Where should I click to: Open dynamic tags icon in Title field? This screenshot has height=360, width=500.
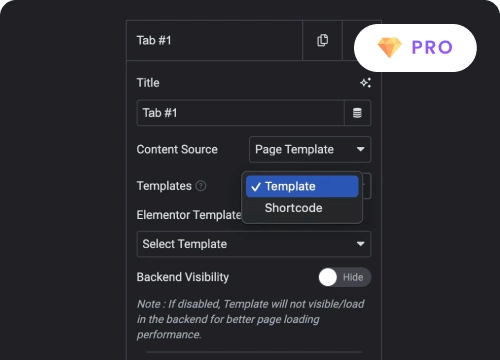point(357,113)
